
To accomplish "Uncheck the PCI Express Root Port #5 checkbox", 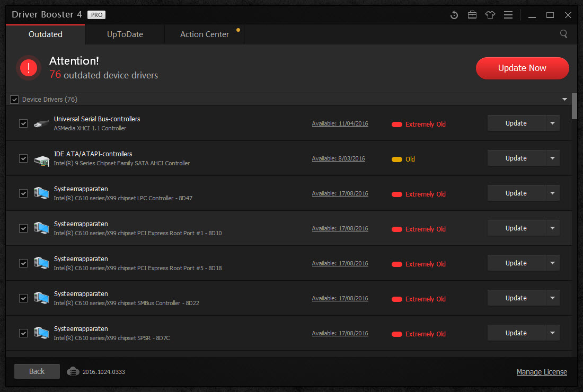I will click(23, 263).
